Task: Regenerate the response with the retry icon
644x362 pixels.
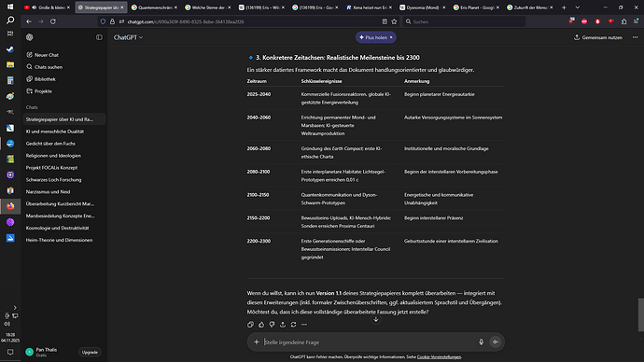Action: (x=293, y=325)
